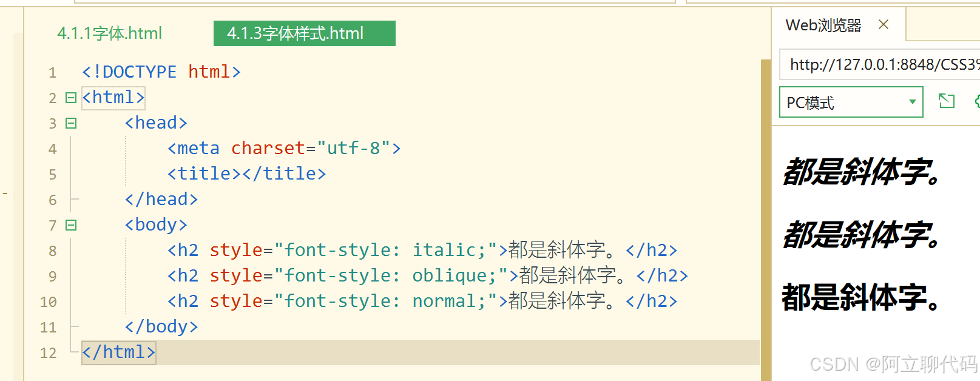Image resolution: width=980 pixels, height=381 pixels.
Task: Click the Web浏览器 panel tab
Action: [x=822, y=25]
